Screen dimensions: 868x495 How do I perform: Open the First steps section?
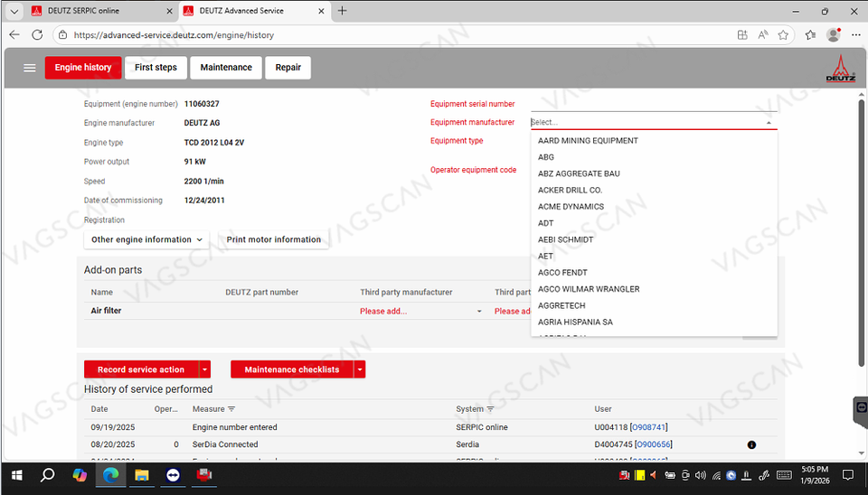pyautogui.click(x=156, y=68)
